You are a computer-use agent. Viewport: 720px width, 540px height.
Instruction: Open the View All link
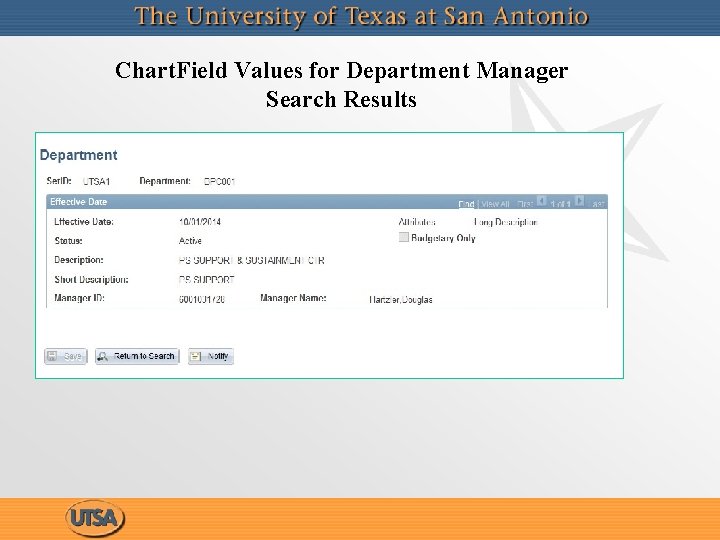click(495, 204)
